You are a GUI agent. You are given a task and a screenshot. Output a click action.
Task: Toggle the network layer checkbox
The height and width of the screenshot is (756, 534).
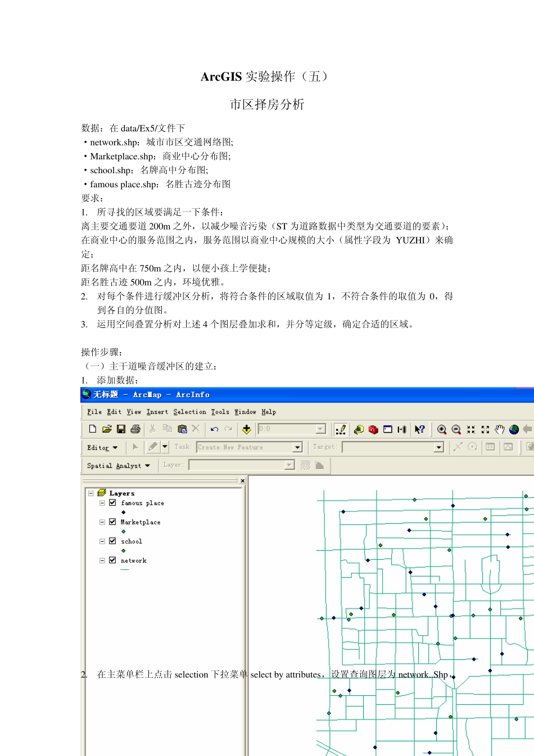click(x=112, y=560)
